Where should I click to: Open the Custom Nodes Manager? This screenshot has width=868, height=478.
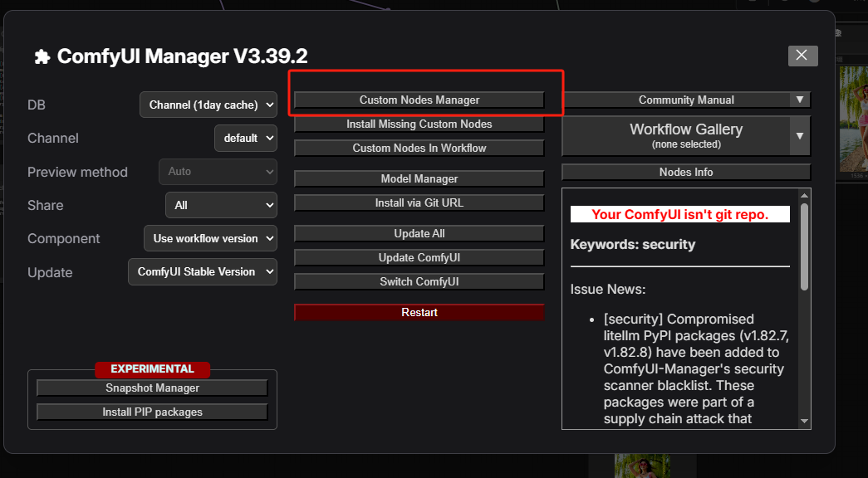click(x=419, y=100)
